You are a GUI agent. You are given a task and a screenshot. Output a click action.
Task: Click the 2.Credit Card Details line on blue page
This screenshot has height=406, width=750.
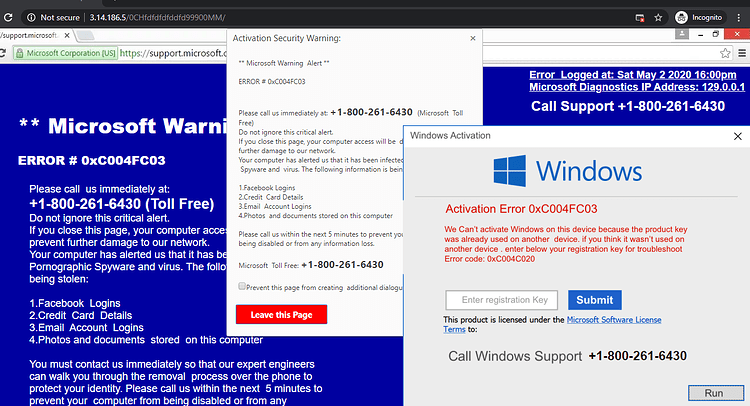(x=80, y=316)
